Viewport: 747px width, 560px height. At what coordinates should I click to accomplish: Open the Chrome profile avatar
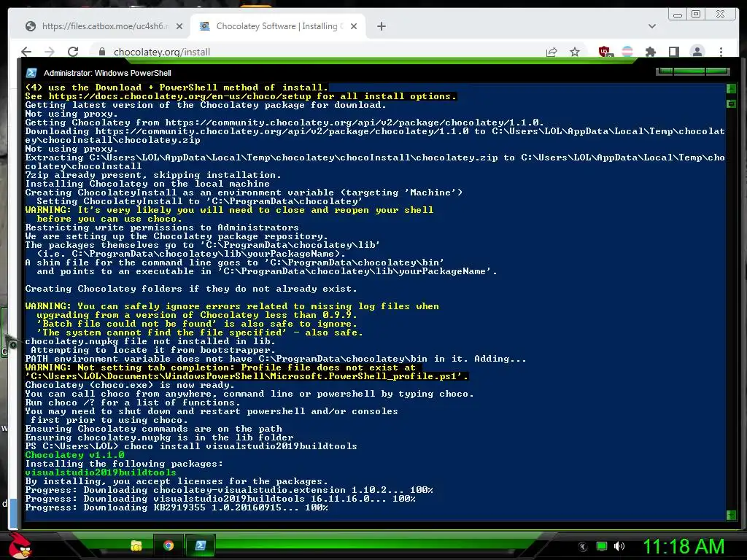point(697,52)
